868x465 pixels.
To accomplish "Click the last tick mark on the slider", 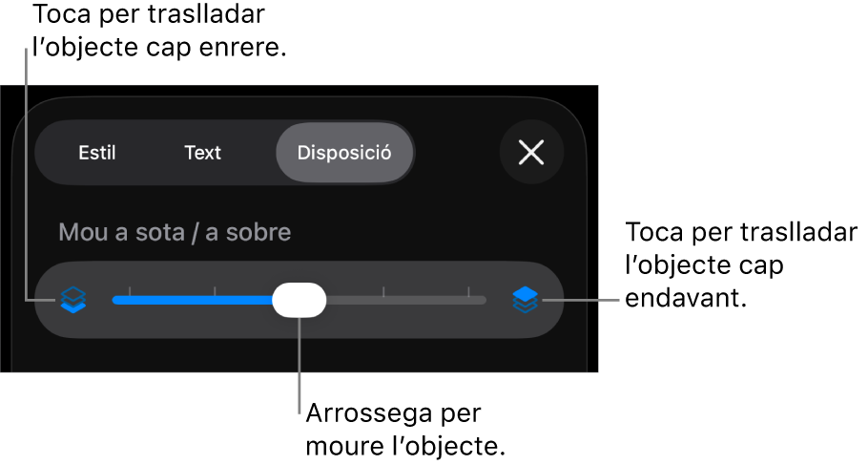I will 468,291.
